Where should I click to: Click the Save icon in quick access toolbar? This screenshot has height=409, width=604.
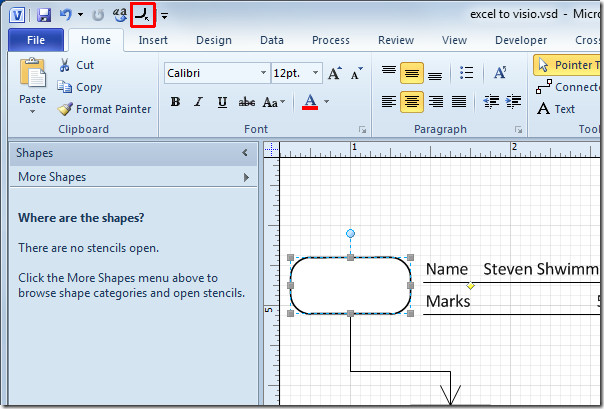pyautogui.click(x=44, y=15)
